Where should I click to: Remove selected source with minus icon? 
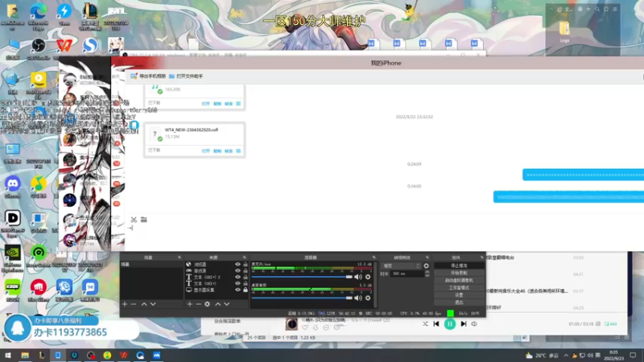coord(198,304)
